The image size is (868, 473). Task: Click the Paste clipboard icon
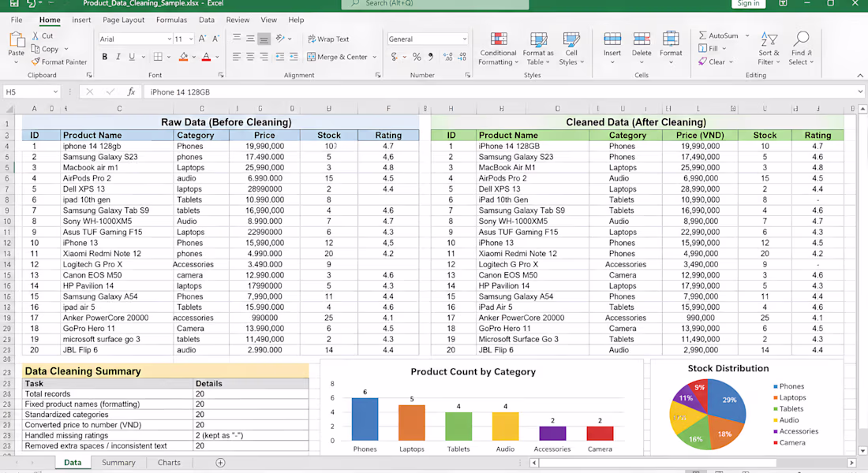[16, 40]
